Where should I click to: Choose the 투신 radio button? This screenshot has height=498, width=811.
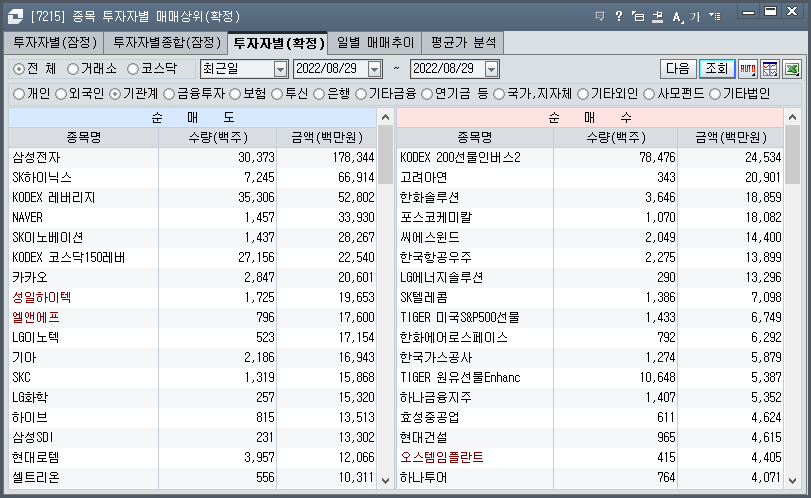click(x=277, y=94)
